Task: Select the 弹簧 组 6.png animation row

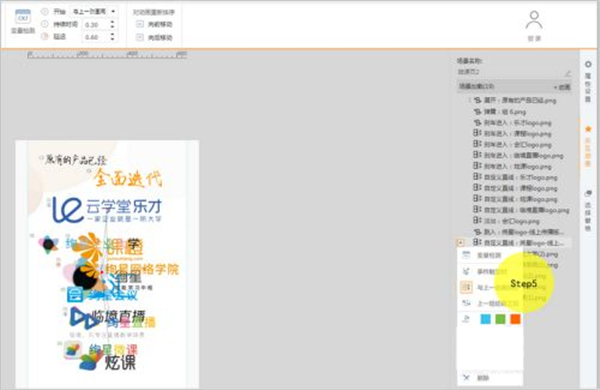Action: [x=500, y=112]
